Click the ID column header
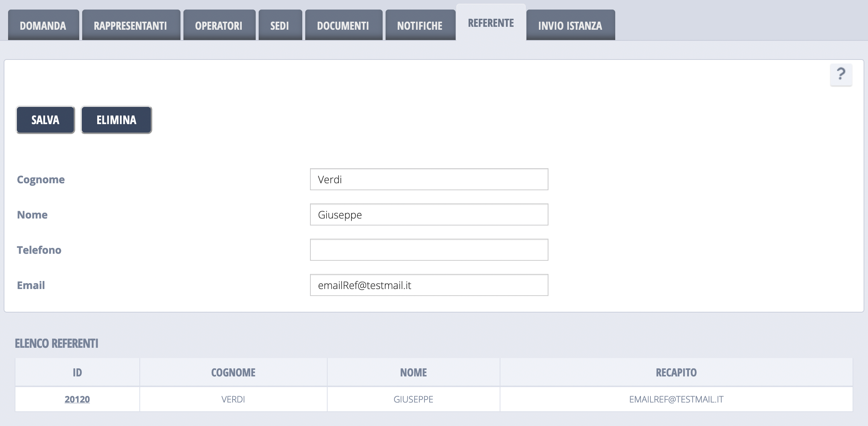Image resolution: width=868 pixels, height=426 pixels. pyautogui.click(x=77, y=372)
